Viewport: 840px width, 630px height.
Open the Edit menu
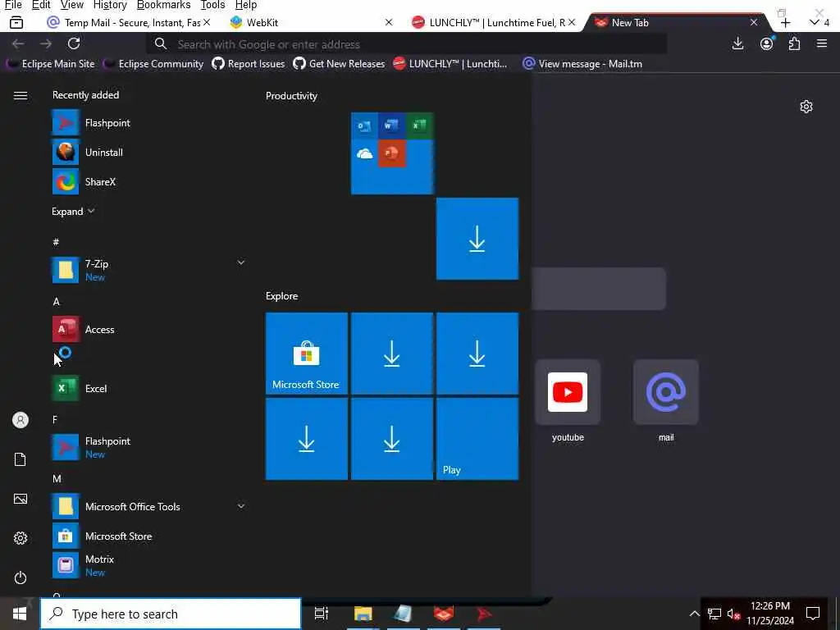coord(41,5)
